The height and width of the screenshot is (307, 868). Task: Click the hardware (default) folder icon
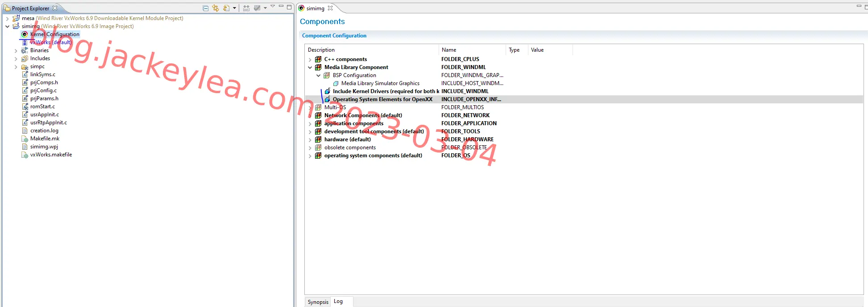click(318, 139)
